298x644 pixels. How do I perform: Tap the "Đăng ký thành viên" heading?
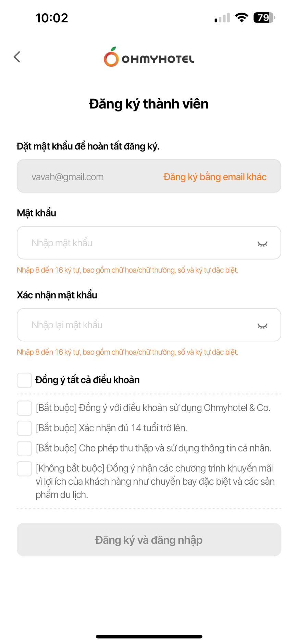click(149, 104)
